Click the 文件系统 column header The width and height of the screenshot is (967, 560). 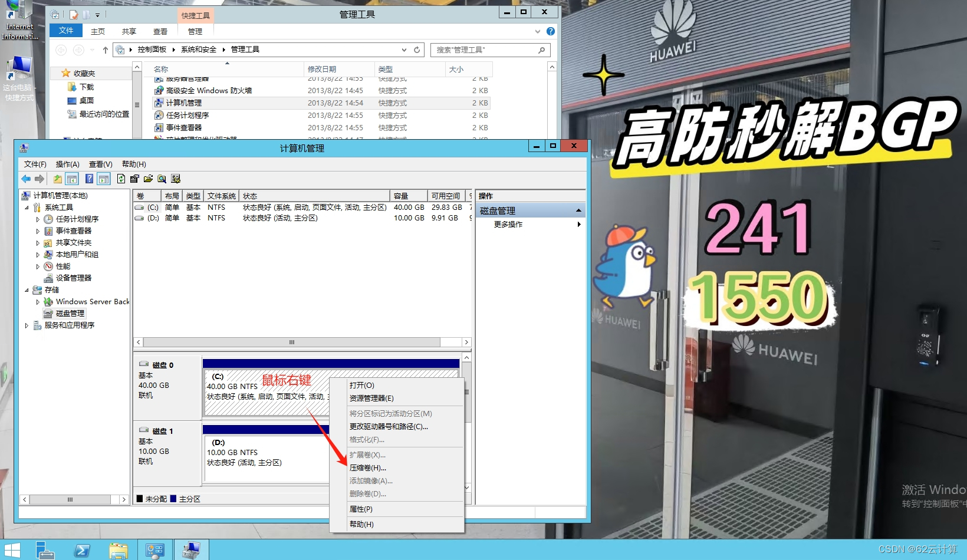coord(222,196)
